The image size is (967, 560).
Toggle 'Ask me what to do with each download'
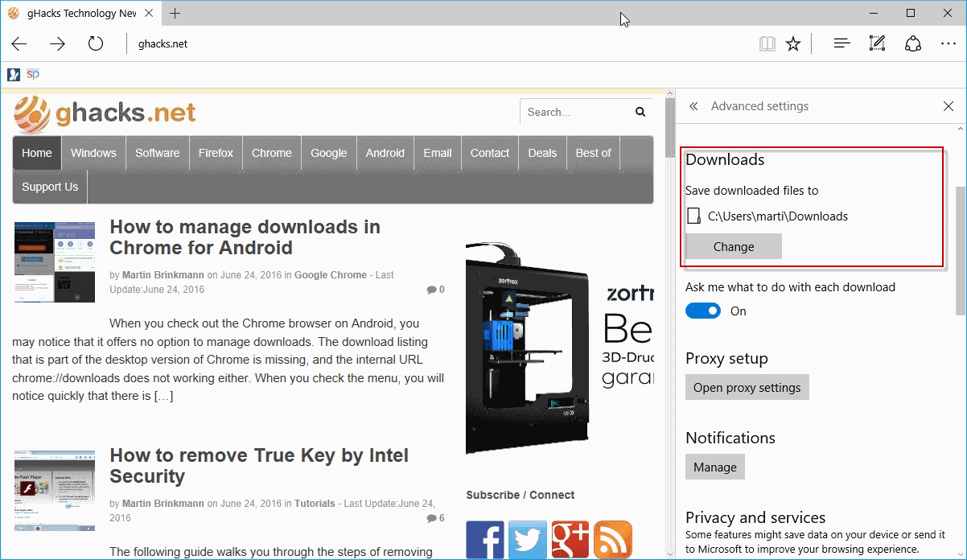tap(703, 311)
